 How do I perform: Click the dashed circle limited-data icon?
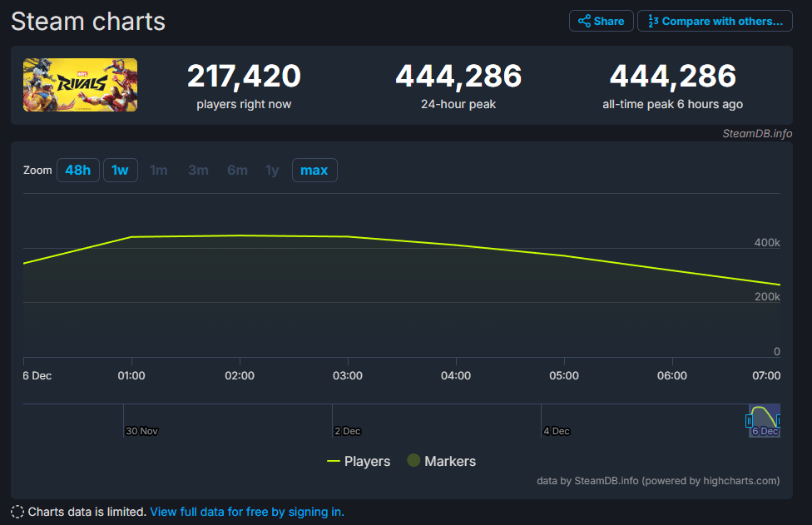tap(17, 512)
